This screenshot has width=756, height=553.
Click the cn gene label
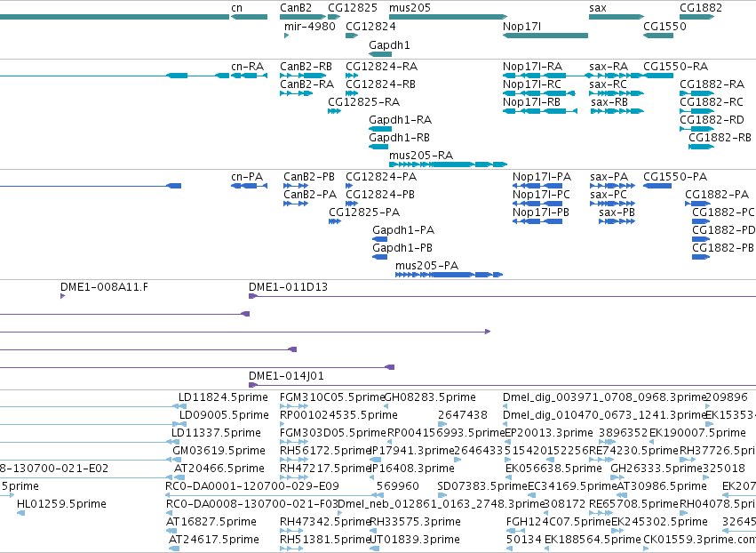(x=236, y=8)
